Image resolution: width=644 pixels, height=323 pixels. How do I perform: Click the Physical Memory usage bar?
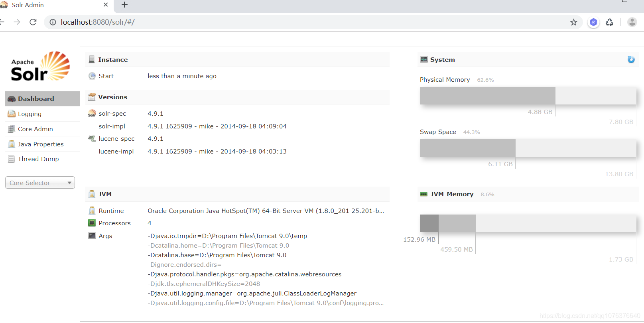coord(528,96)
